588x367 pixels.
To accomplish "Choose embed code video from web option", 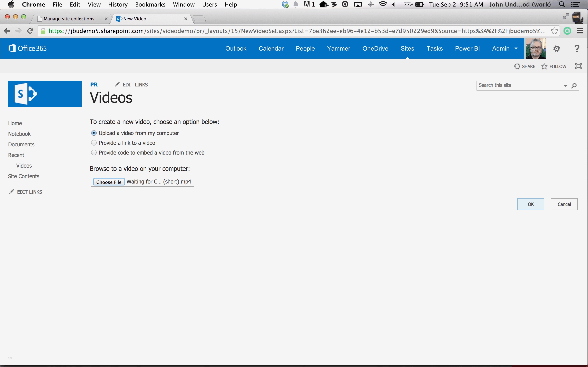I will click(x=94, y=153).
